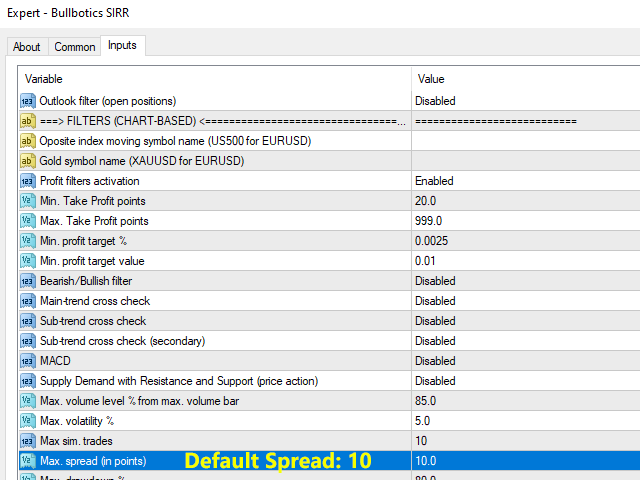Image resolution: width=640 pixels, height=480 pixels.
Task: Edit the Min. profit target % value 0.0025
Action: pos(526,241)
